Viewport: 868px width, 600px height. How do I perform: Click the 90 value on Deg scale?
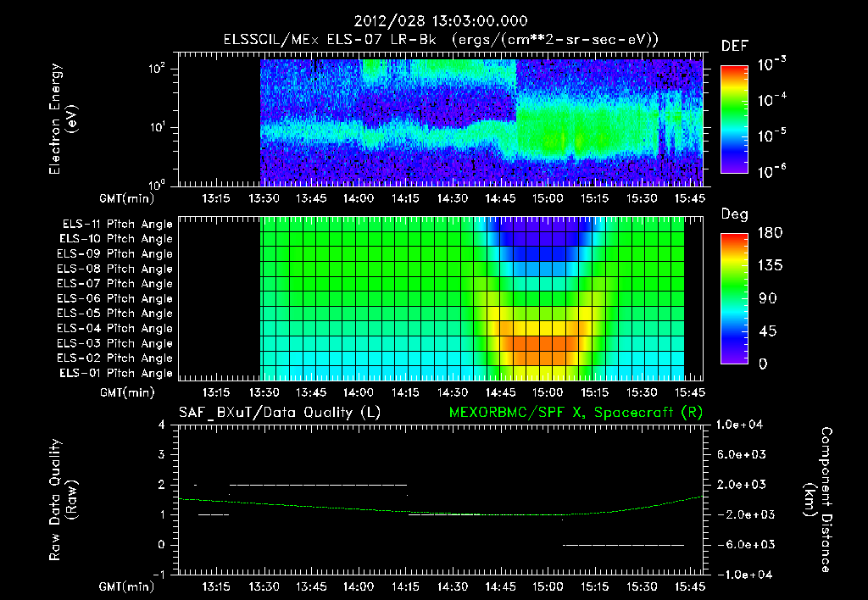coord(768,298)
